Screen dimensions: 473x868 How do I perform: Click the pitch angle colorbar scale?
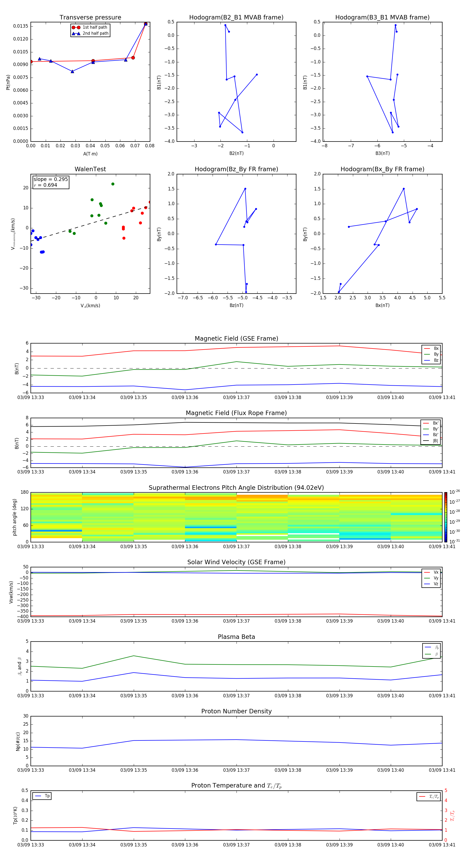446,517
